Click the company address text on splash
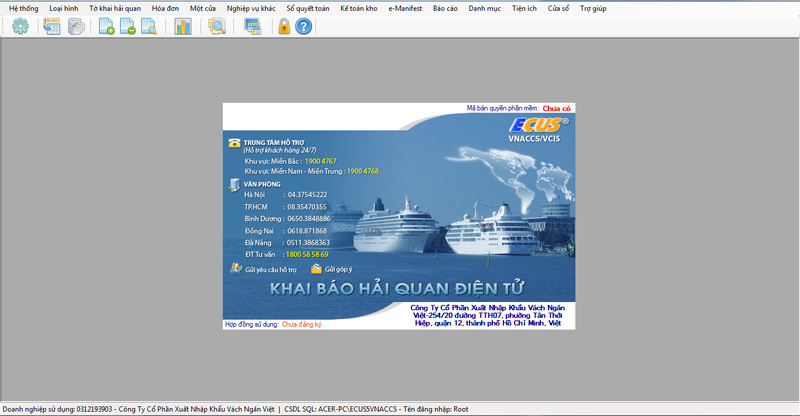Screen dimensions: 800x416 click(x=488, y=315)
